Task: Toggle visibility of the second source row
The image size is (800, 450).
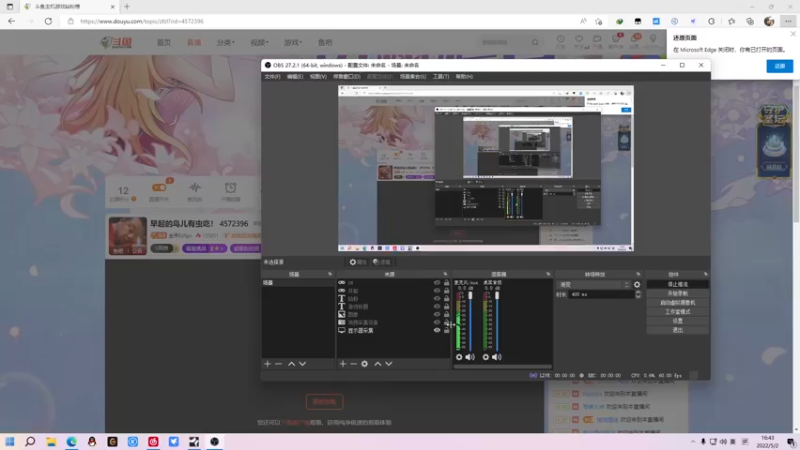Action: [x=437, y=291]
